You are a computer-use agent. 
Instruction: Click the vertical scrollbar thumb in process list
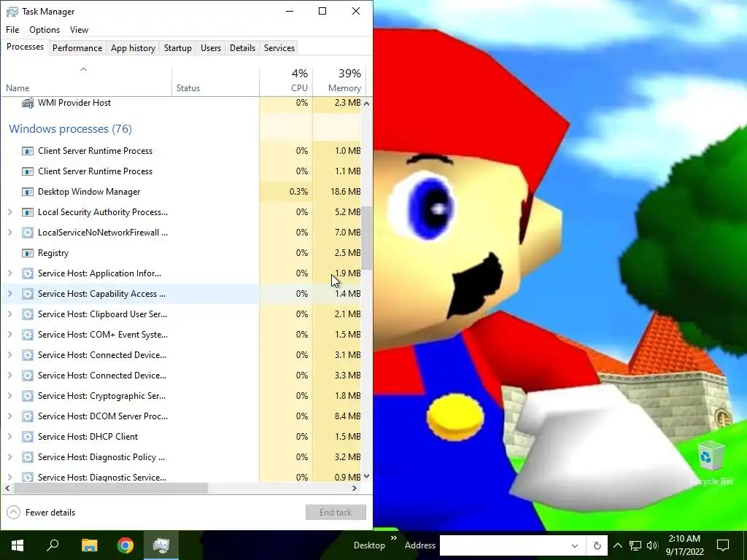pos(366,238)
